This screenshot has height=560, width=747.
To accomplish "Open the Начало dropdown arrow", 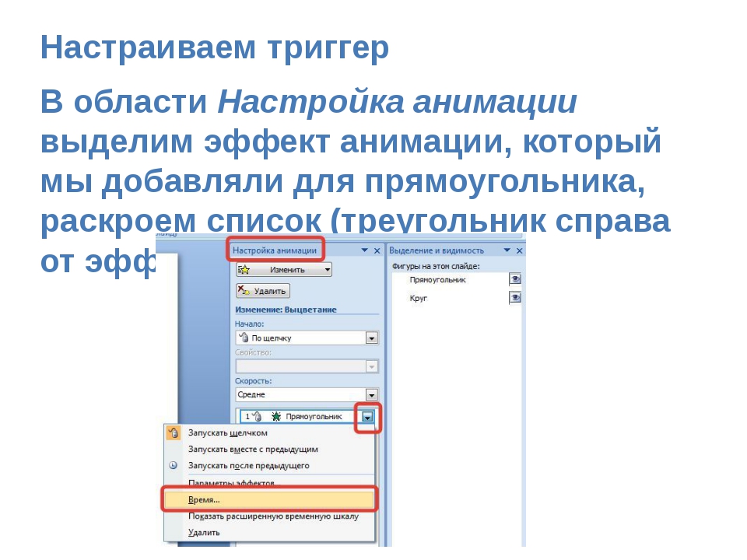I will point(372,338).
